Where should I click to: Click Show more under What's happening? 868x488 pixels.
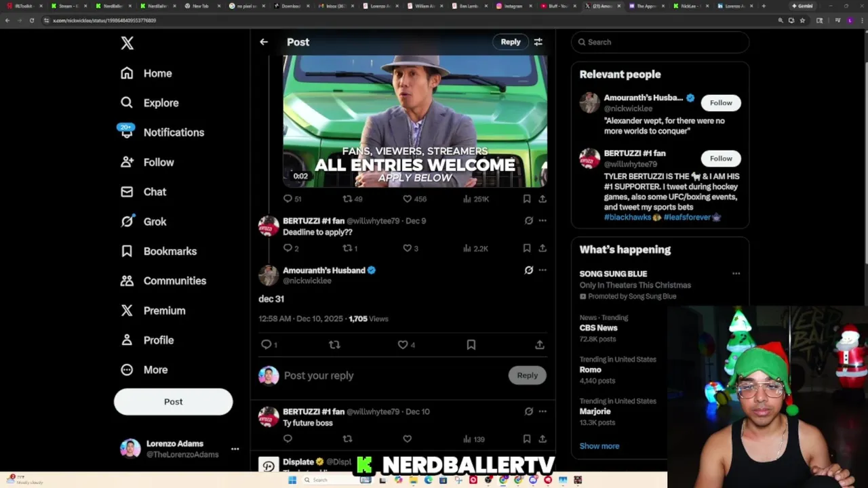pyautogui.click(x=599, y=446)
